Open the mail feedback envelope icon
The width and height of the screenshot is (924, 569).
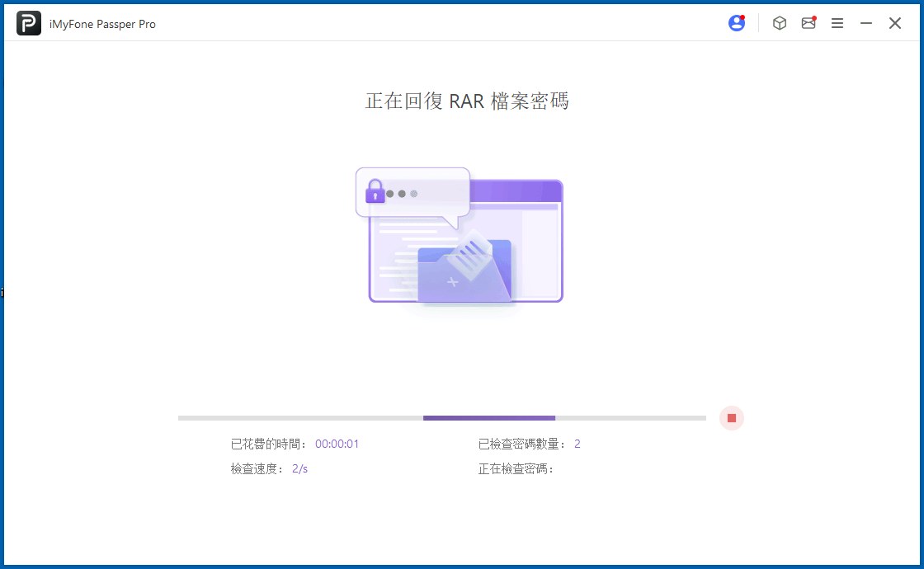point(808,23)
